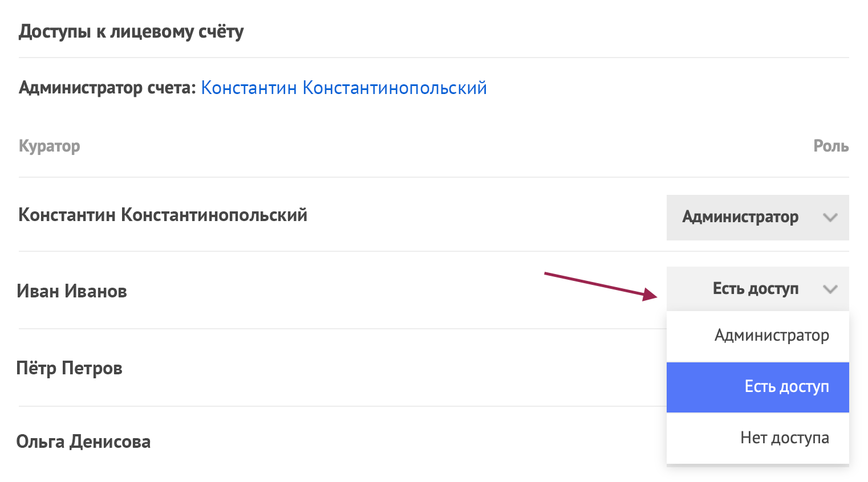Click the Куратор column header
This screenshot has height=482, width=868.
49,146
